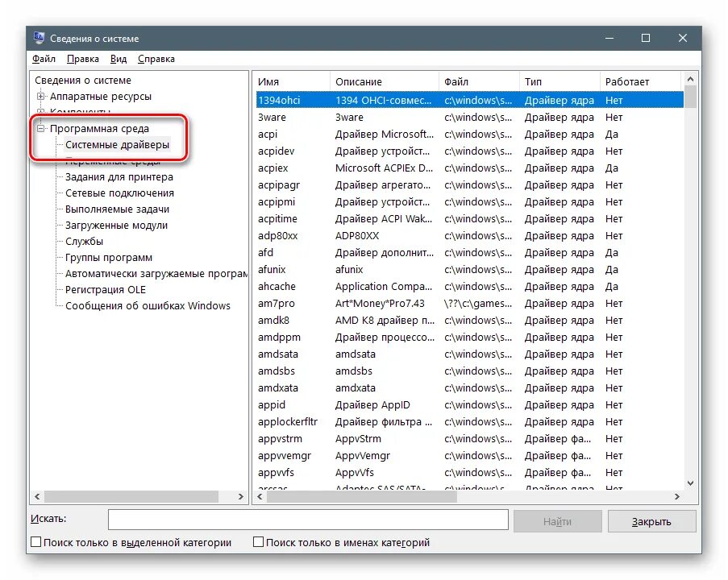Open the Файл menu
This screenshot has width=728, height=580.
(x=44, y=59)
